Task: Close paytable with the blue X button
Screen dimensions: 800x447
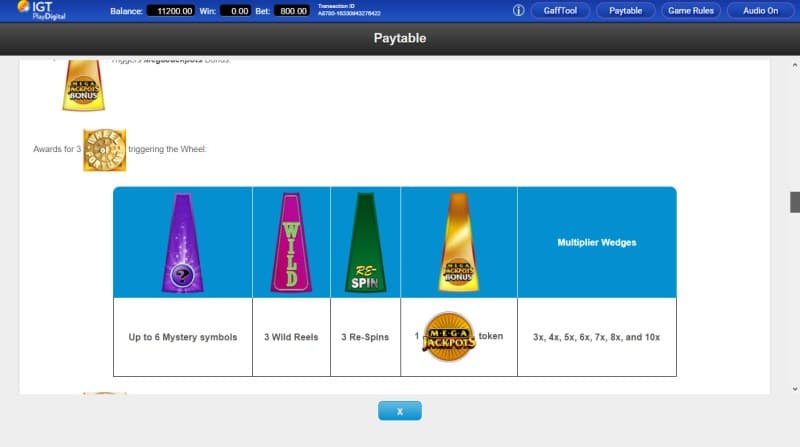Action: pyautogui.click(x=399, y=411)
